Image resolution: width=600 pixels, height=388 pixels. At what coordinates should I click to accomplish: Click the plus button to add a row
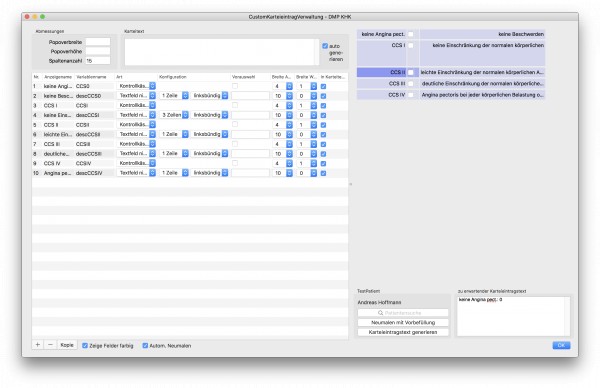pos(38,345)
